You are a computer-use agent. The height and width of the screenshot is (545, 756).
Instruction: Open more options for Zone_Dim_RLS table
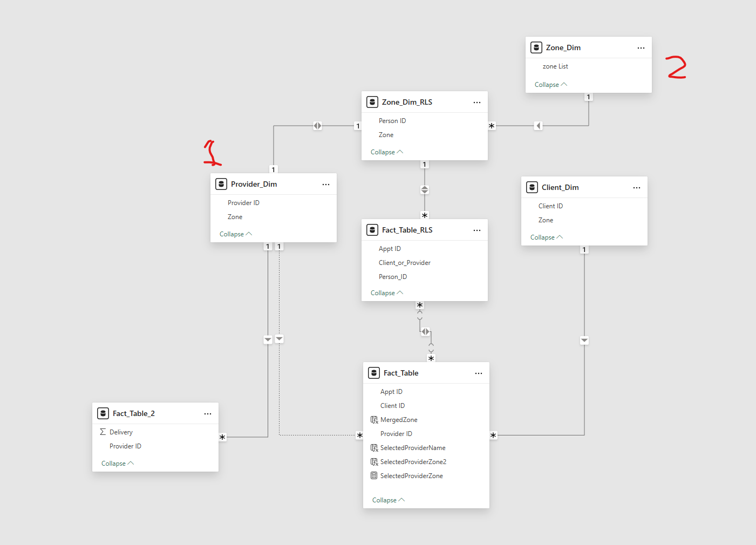point(477,103)
